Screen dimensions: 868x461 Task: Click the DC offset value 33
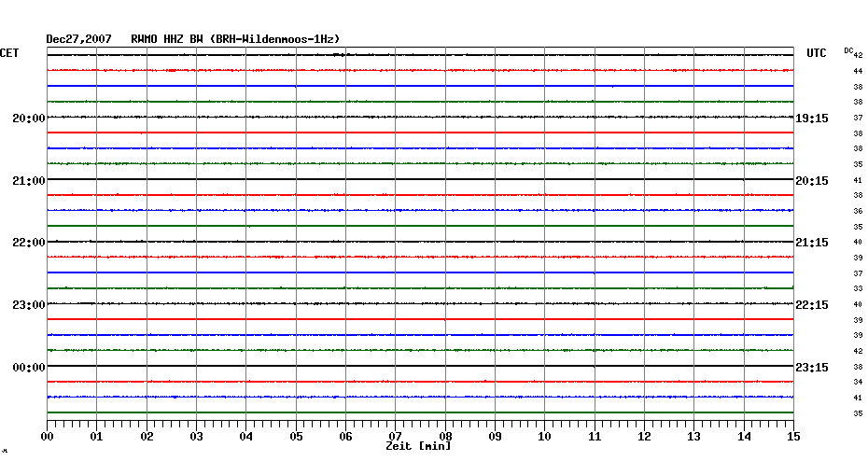click(858, 289)
